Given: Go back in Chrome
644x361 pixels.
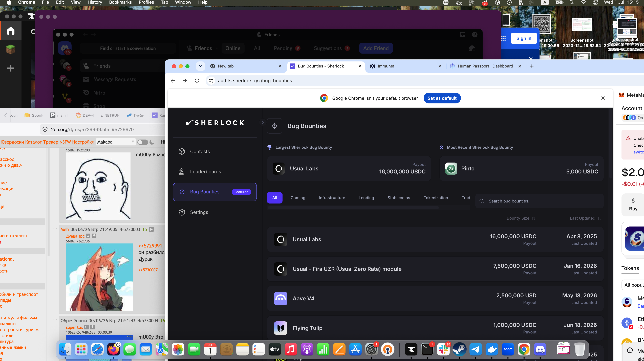Looking at the screenshot, I should tap(173, 80).
